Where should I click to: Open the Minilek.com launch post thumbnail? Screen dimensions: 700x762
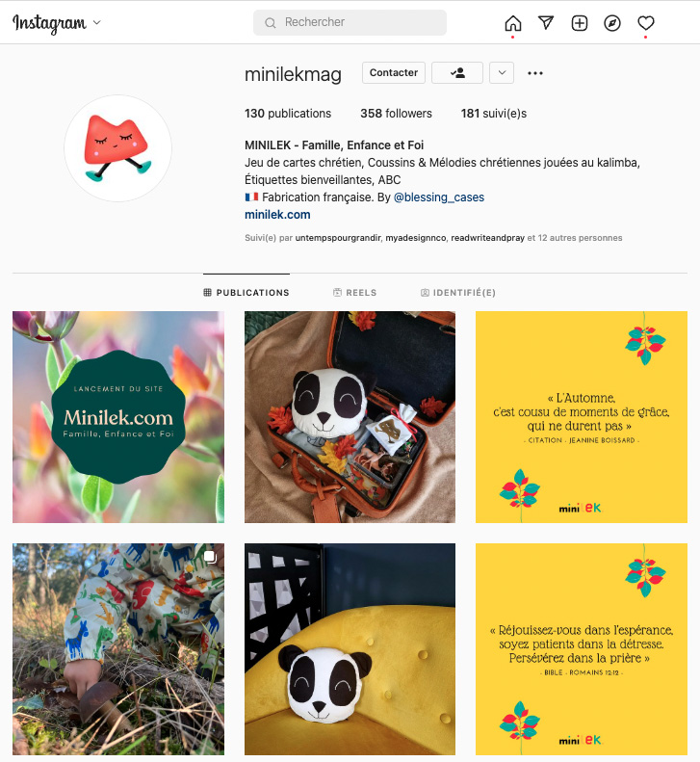pyautogui.click(x=118, y=417)
